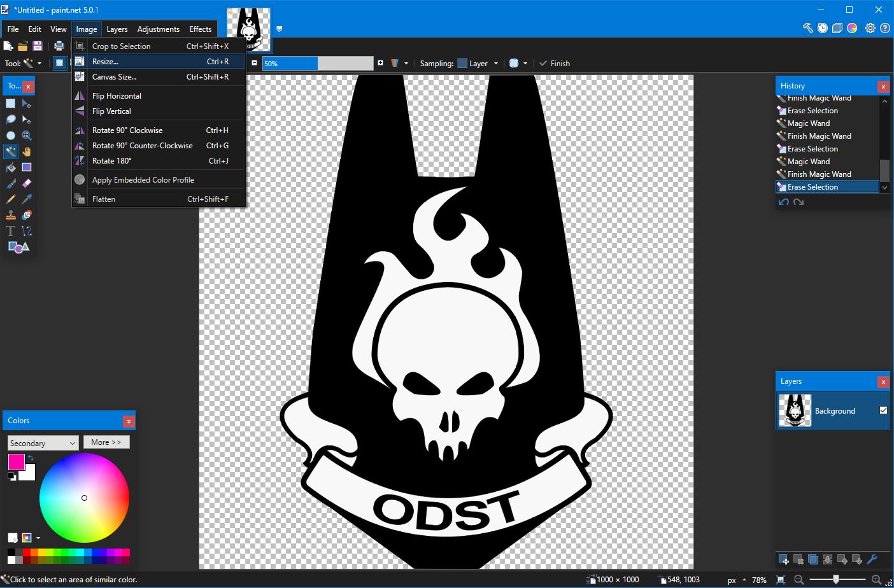Open the Adjustments menu
Viewport: 894px width, 588px height.
click(x=158, y=29)
